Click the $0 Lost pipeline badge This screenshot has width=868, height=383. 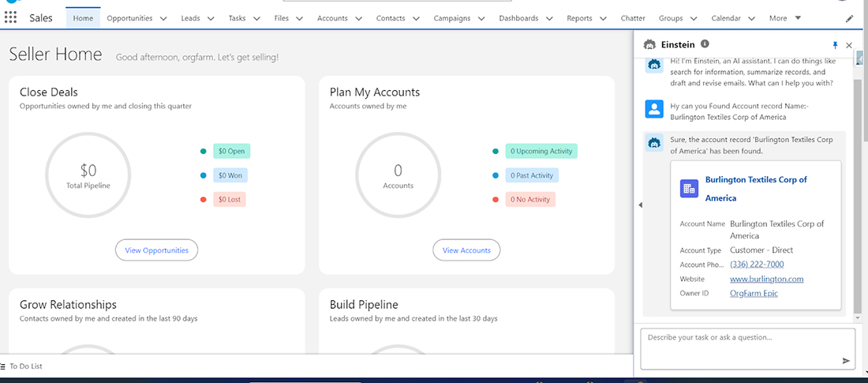point(229,200)
